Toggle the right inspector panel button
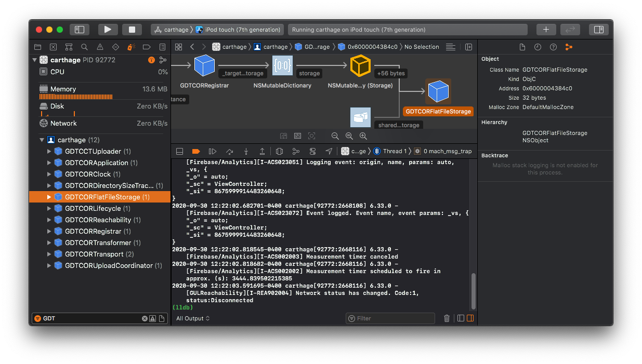Viewport: 642px width, 364px height. tap(598, 30)
